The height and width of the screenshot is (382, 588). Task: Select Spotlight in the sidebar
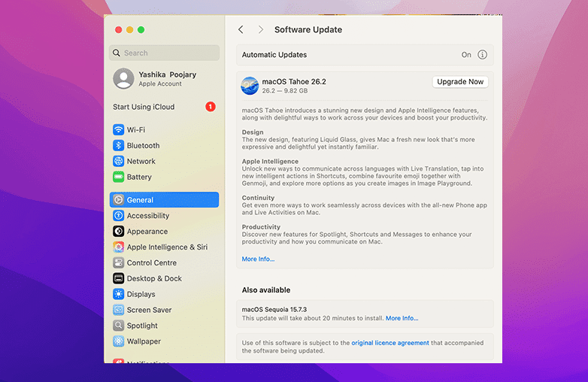point(164,326)
